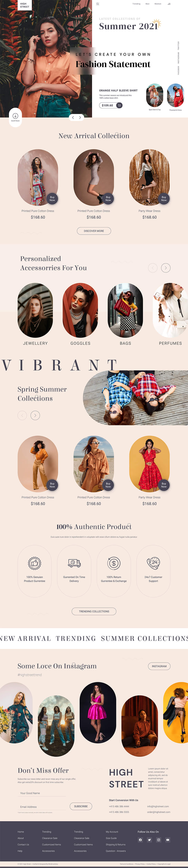This screenshot has width=188, height=868.
Task: Go to previous hero slide arrow
Action: pos(73,118)
